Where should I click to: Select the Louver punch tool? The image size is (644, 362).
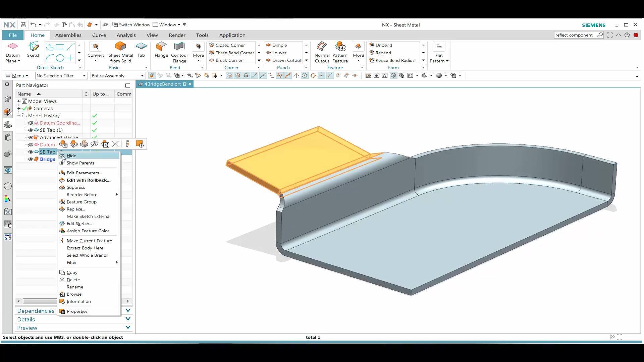(276, 53)
